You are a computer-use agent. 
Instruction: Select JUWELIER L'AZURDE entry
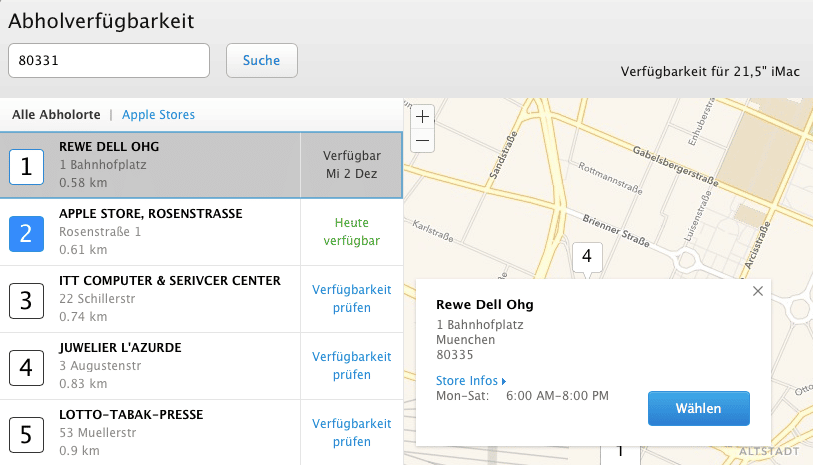tap(120, 347)
